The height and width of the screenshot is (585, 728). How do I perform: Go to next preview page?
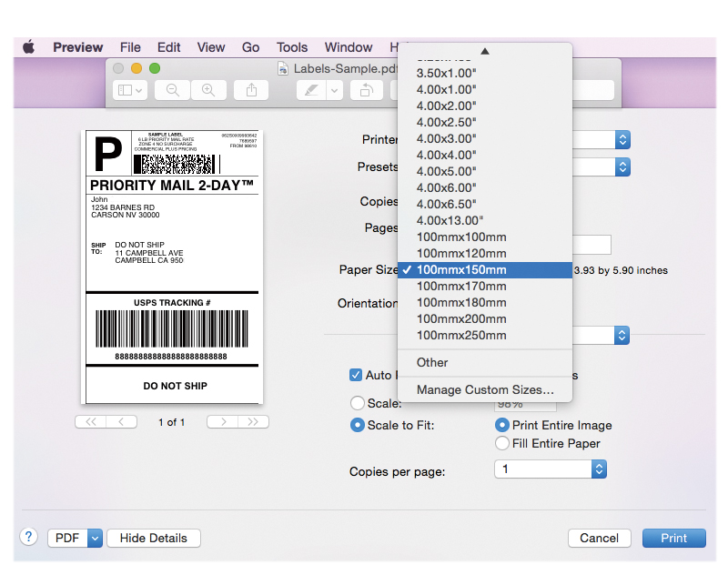coord(223,421)
